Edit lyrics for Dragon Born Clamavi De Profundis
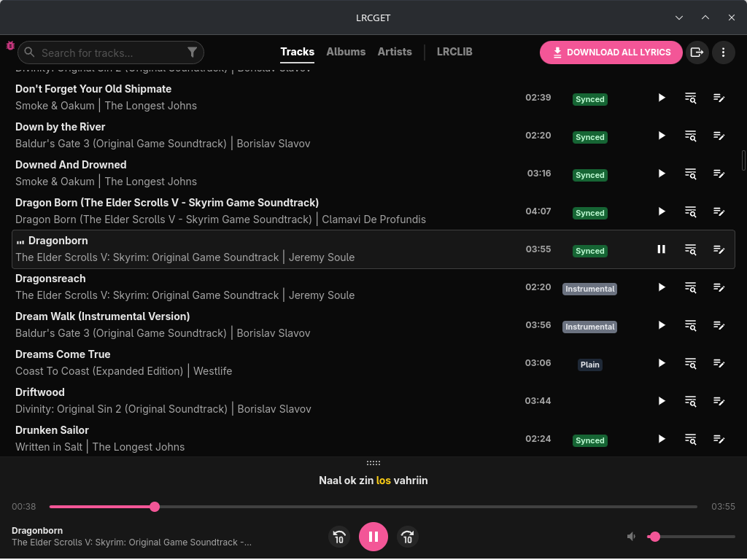This screenshot has height=560, width=747. (719, 211)
